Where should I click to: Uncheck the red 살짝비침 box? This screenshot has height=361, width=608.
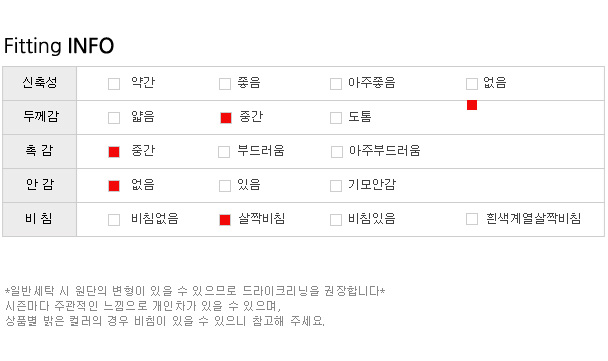coord(225,220)
